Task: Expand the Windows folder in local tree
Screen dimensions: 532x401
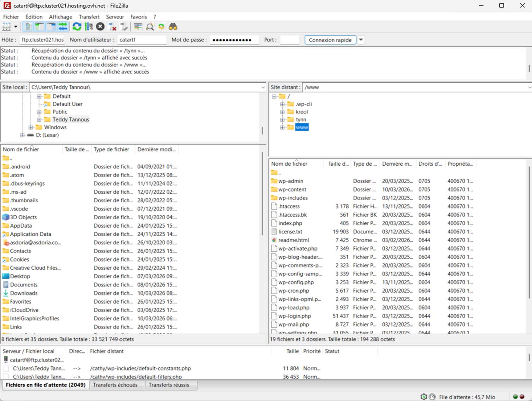Action: pos(31,127)
